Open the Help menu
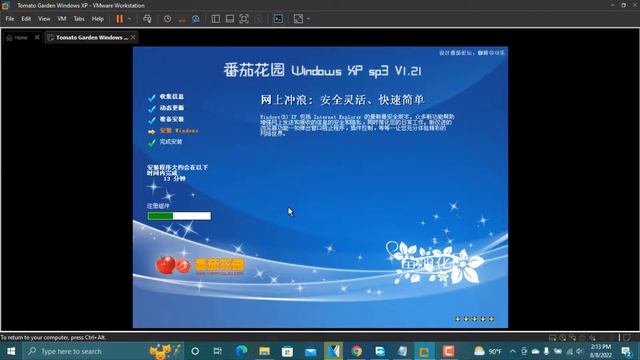This screenshot has width=640, height=360. pyautogui.click(x=98, y=19)
